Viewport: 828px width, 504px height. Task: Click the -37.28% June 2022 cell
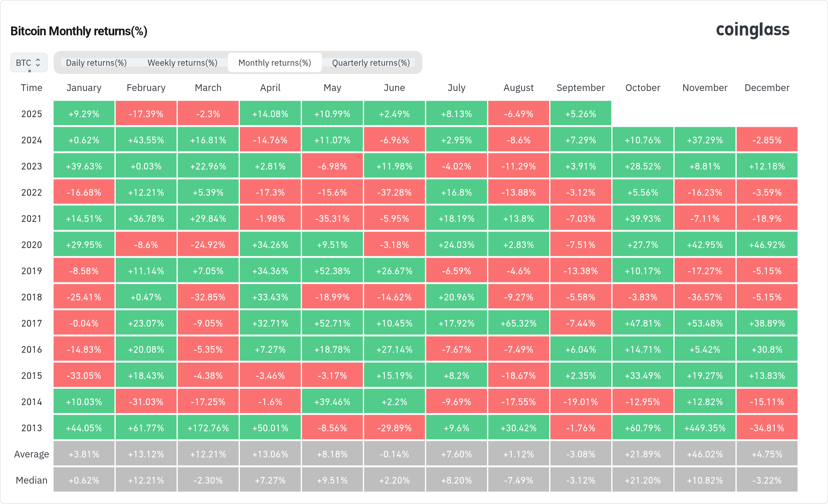pyautogui.click(x=394, y=193)
